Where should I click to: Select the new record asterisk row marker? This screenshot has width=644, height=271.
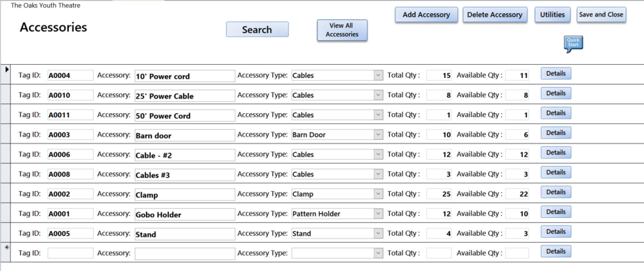click(6, 252)
